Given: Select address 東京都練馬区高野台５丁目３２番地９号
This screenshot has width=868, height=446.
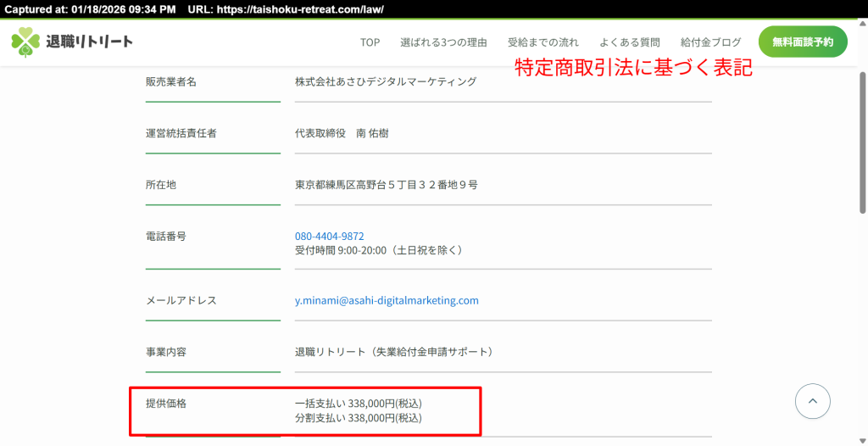Looking at the screenshot, I should tap(387, 185).
